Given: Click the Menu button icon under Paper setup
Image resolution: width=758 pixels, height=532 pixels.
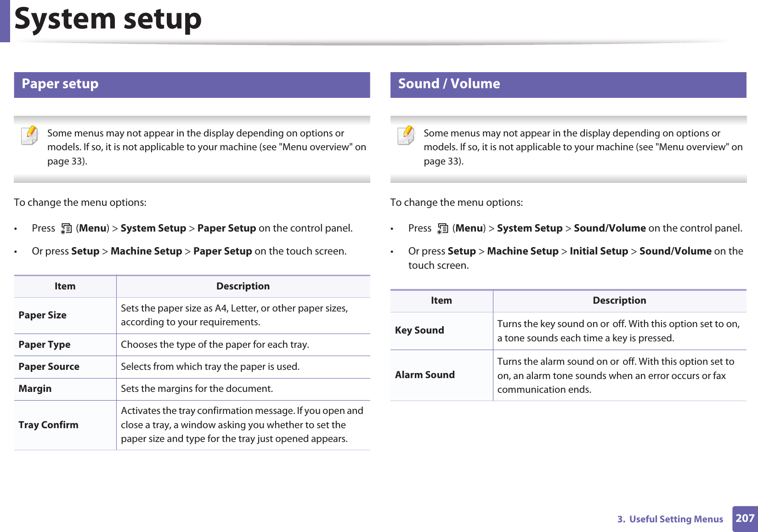Looking at the screenshot, I should pos(66,229).
